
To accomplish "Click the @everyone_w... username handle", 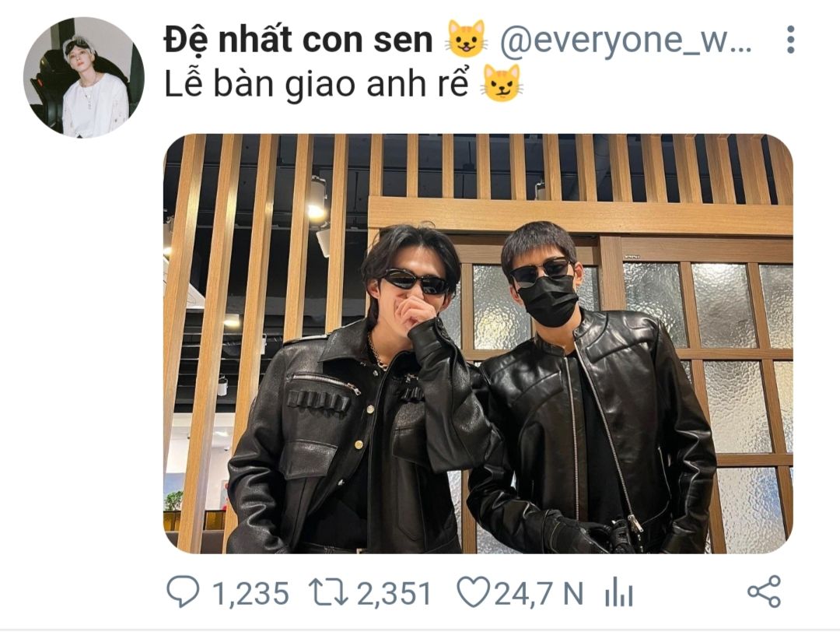I will click(x=625, y=40).
